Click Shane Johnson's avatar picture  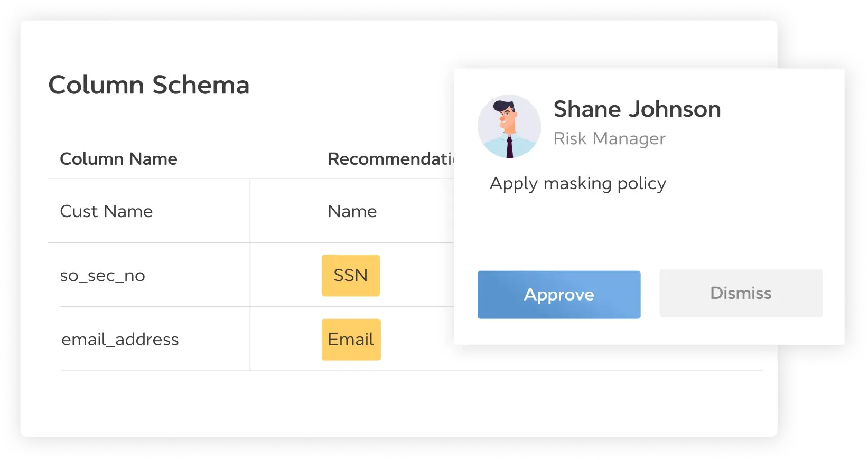pos(509,127)
